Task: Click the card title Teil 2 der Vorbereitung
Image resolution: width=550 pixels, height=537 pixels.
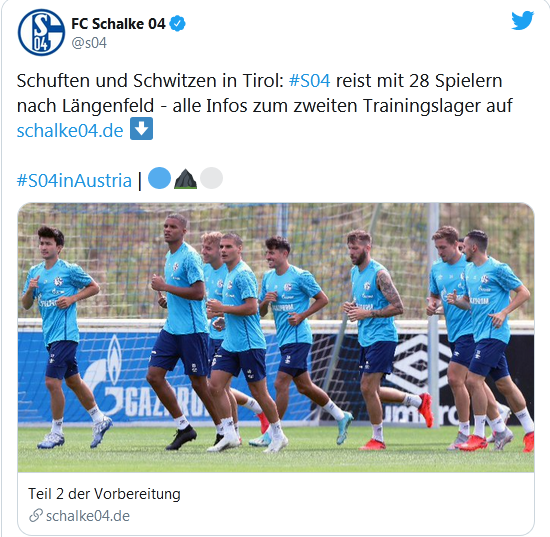Action: 104,494
